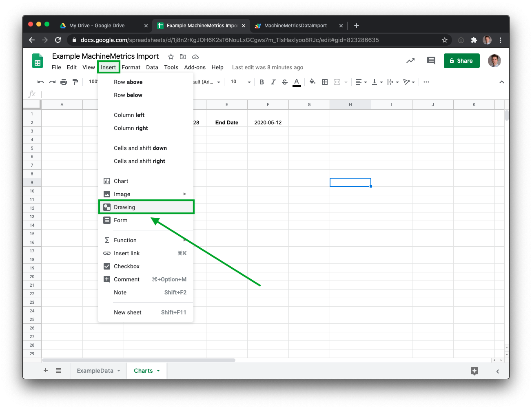The image size is (532, 409).
Task: Click the Explore button at bottom right
Action: [x=474, y=371]
